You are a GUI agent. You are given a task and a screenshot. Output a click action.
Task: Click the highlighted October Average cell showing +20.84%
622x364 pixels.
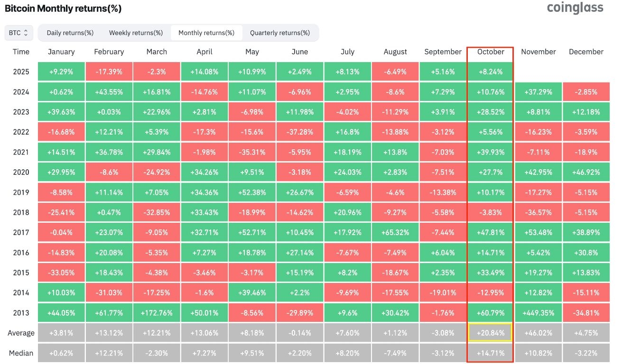pyautogui.click(x=490, y=333)
